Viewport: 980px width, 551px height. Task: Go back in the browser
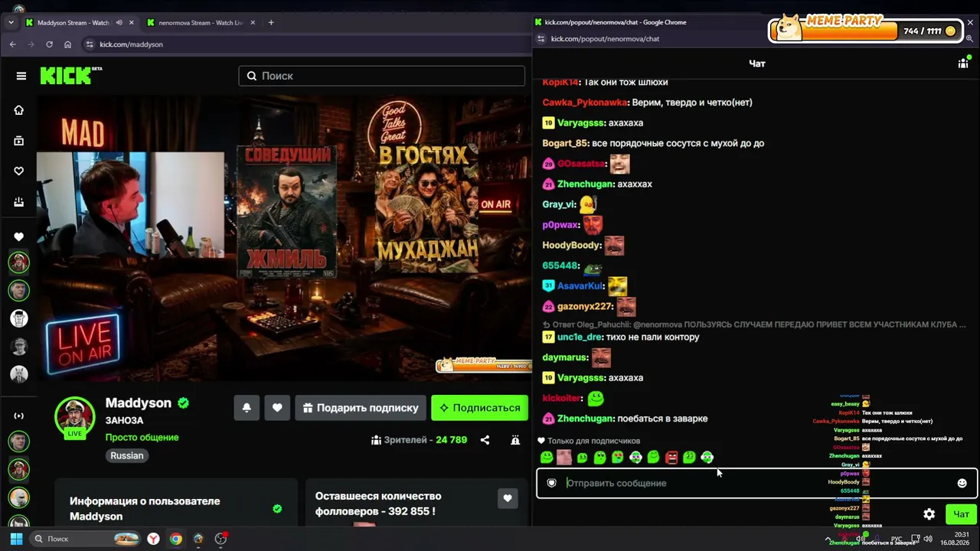coord(12,44)
